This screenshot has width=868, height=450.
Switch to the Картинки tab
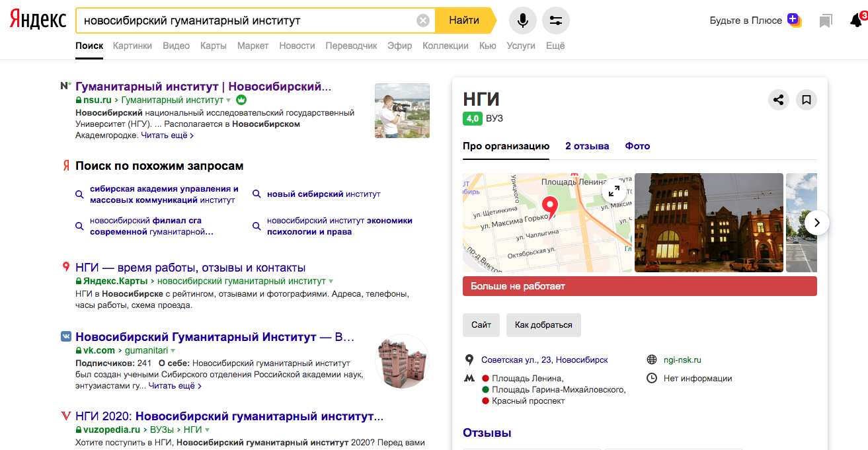click(132, 46)
